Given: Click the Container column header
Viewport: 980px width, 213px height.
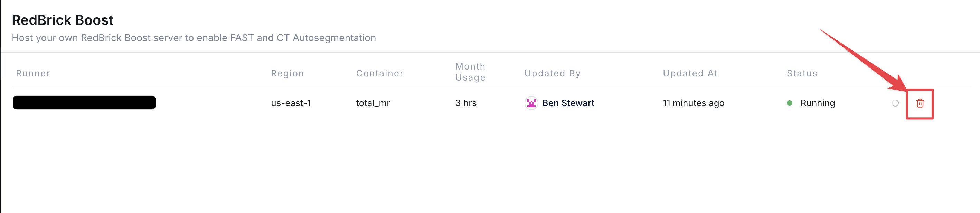Looking at the screenshot, I should coord(380,73).
